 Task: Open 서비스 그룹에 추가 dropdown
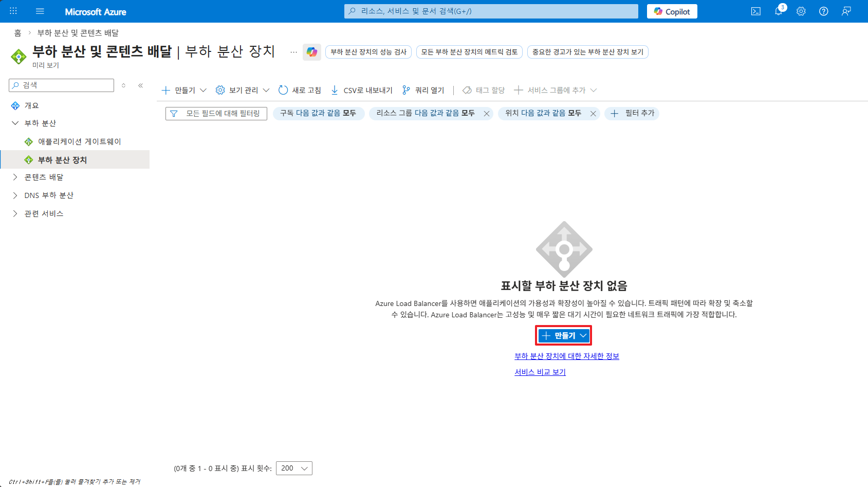(556, 91)
